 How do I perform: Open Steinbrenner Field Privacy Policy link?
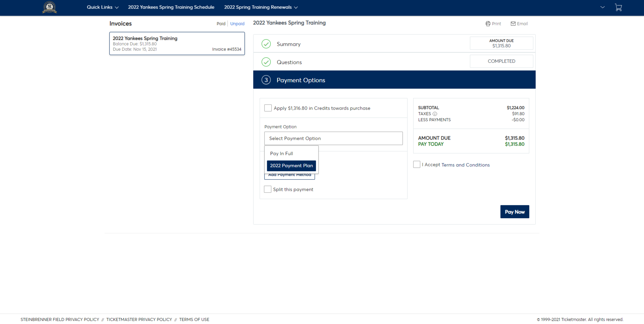pyautogui.click(x=60, y=319)
